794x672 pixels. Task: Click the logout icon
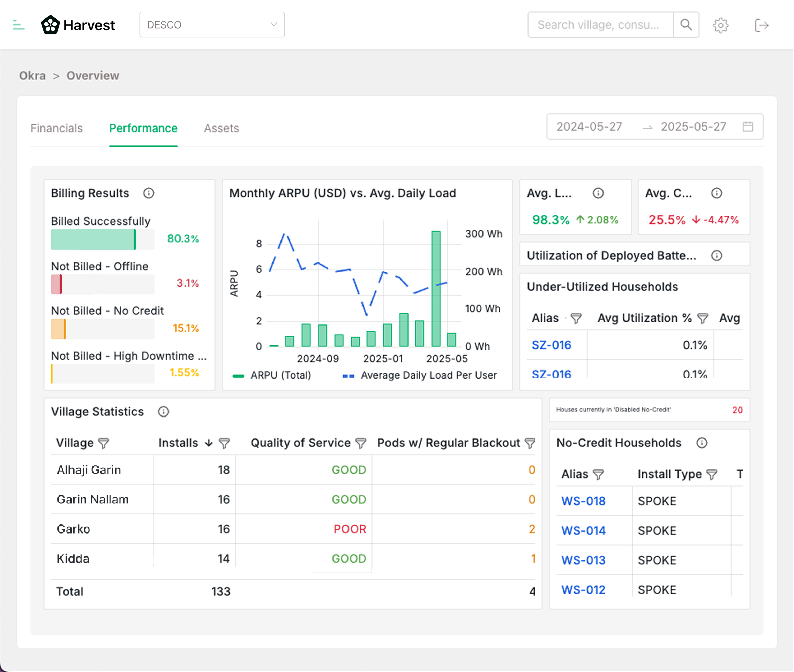(761, 25)
